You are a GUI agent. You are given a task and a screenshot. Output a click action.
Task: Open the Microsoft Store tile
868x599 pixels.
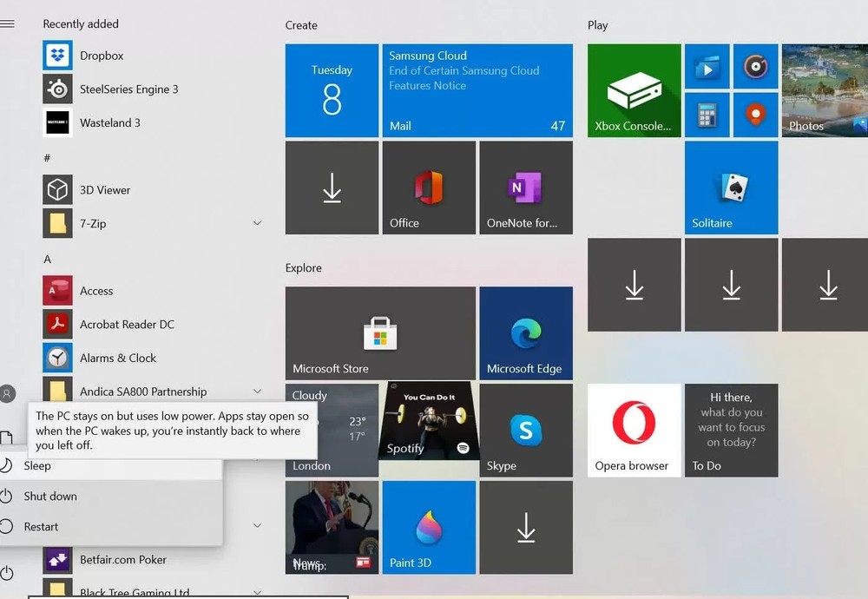pyautogui.click(x=380, y=333)
